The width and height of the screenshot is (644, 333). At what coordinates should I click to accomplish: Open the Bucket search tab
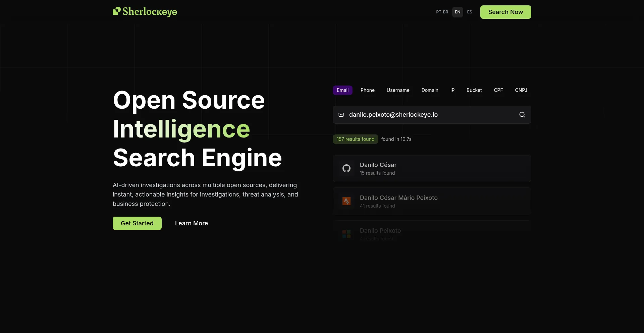pyautogui.click(x=474, y=90)
